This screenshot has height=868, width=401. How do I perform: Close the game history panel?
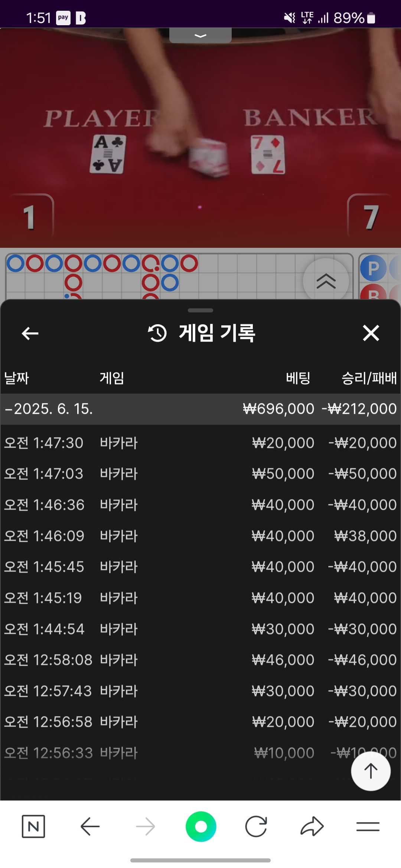pos(371,333)
